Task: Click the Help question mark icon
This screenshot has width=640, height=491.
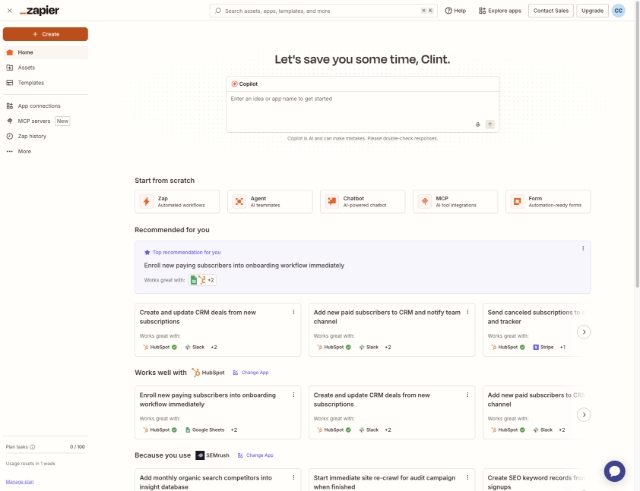Action: click(x=448, y=11)
